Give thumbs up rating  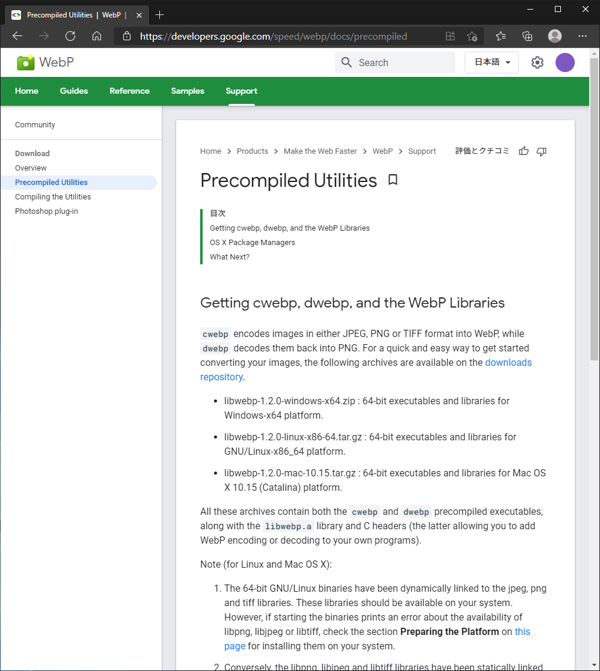point(524,151)
